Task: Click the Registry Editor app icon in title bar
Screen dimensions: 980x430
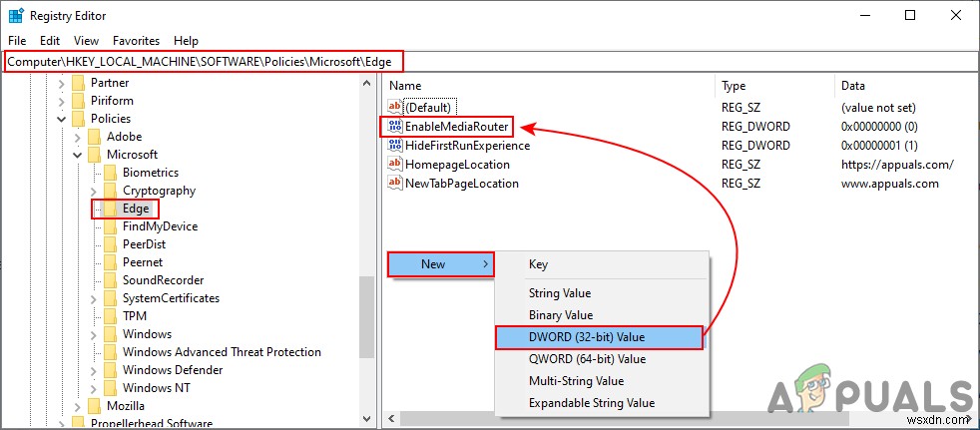Action: pos(16,16)
